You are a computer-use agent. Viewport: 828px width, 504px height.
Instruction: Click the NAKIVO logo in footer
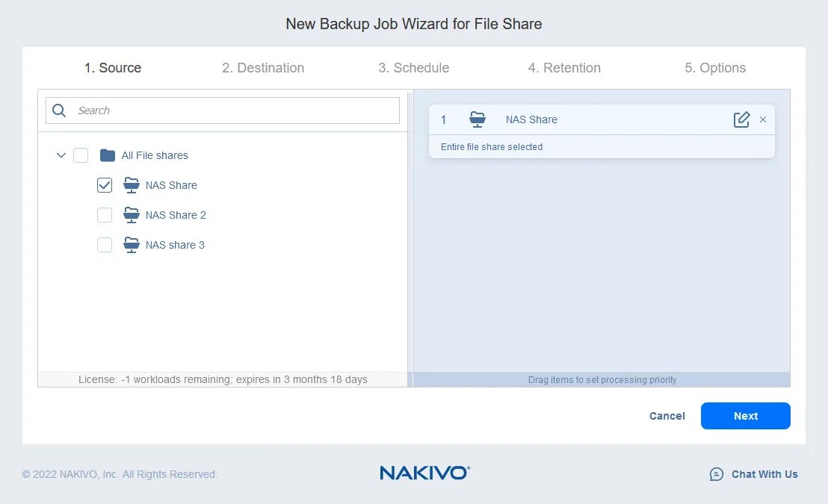[424, 473]
